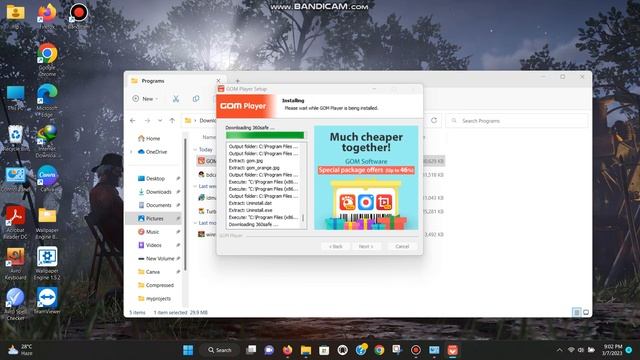Viewport: 640px width, 360px height.
Task: Open Recycle Bin on desktop
Action: 16,139
